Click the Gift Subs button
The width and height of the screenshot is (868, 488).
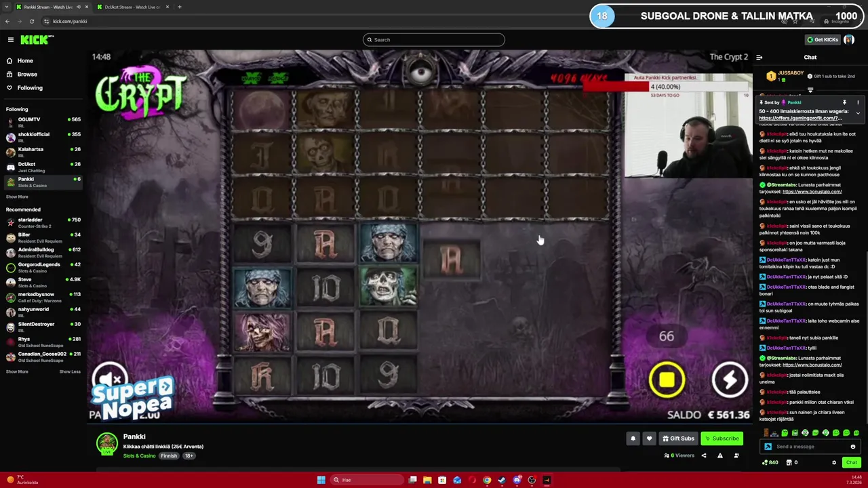point(678,439)
